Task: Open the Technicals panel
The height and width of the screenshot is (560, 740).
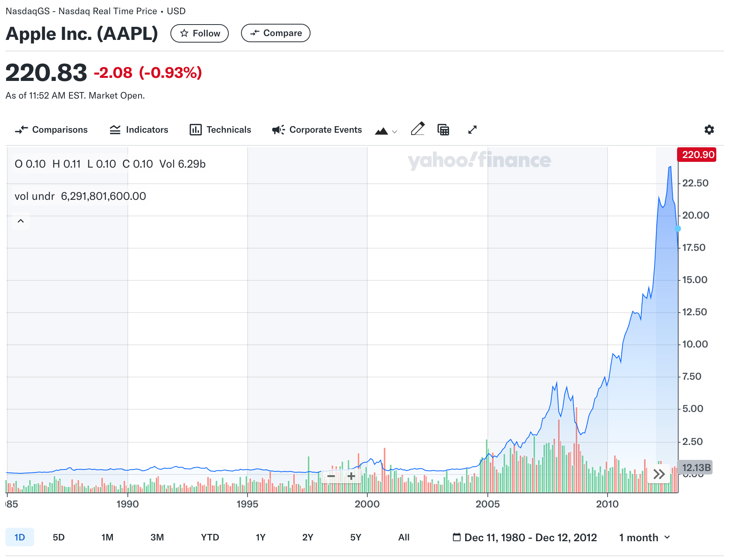Action: pos(220,130)
